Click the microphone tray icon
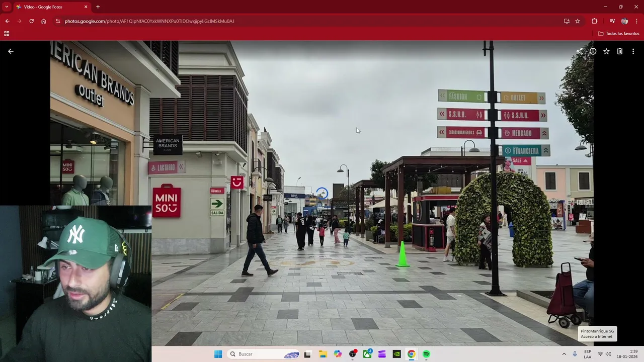Viewport: 644px width, 362px height. [575, 354]
